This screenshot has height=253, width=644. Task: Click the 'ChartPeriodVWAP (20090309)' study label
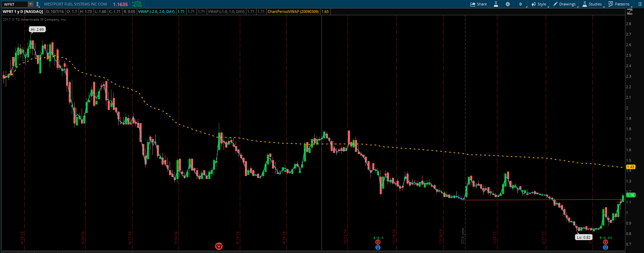293,12
